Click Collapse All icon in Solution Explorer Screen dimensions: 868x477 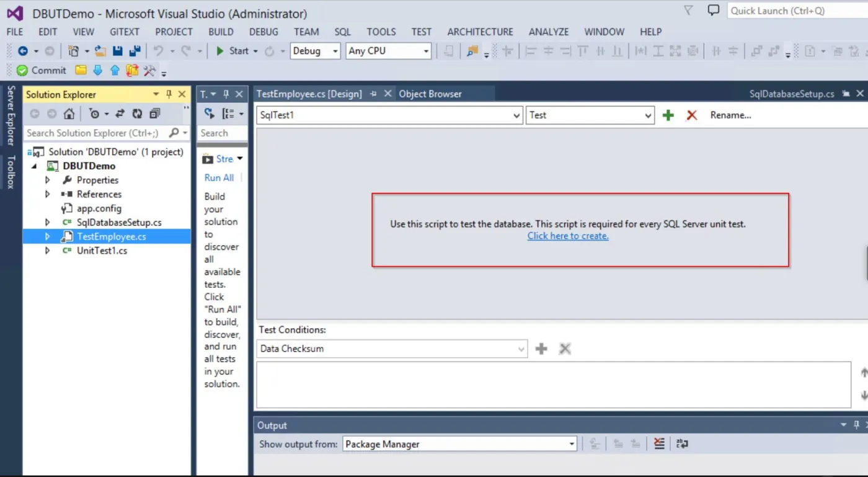154,114
